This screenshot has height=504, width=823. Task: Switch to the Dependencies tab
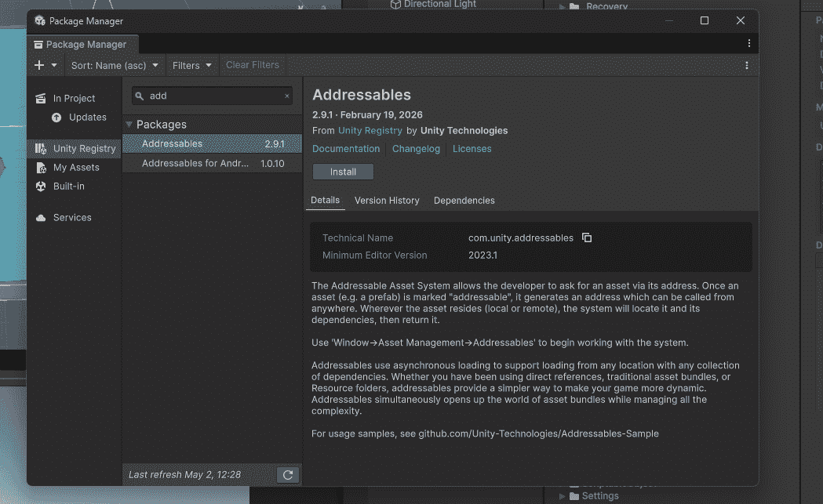click(464, 201)
